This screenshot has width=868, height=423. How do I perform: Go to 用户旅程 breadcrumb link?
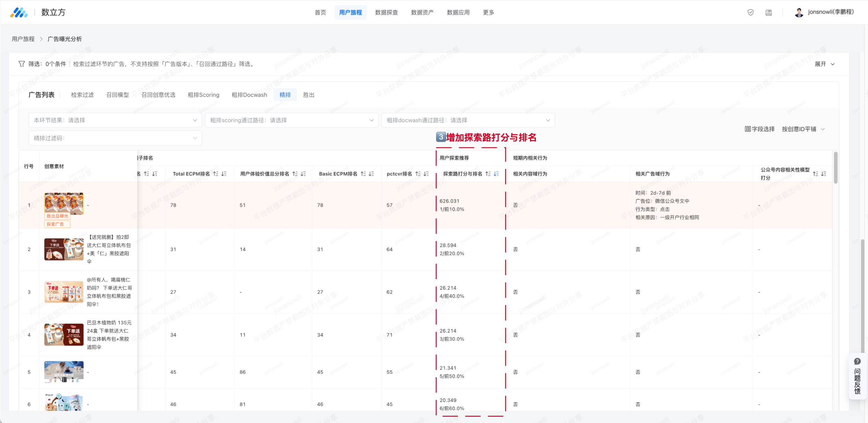tap(23, 39)
